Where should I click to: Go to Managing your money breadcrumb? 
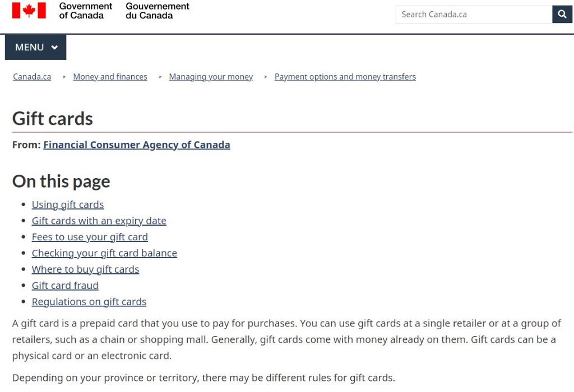point(211,77)
